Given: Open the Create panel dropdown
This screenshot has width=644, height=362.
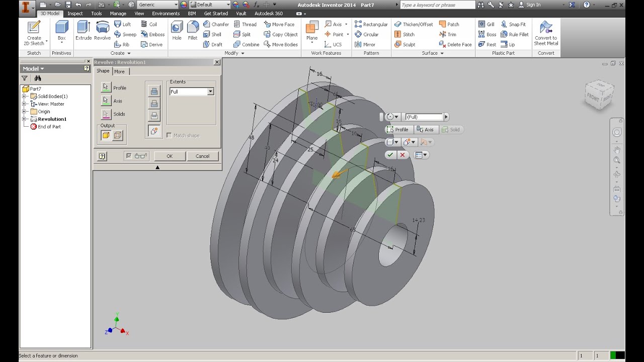Looking at the screenshot, I should click(x=120, y=53).
